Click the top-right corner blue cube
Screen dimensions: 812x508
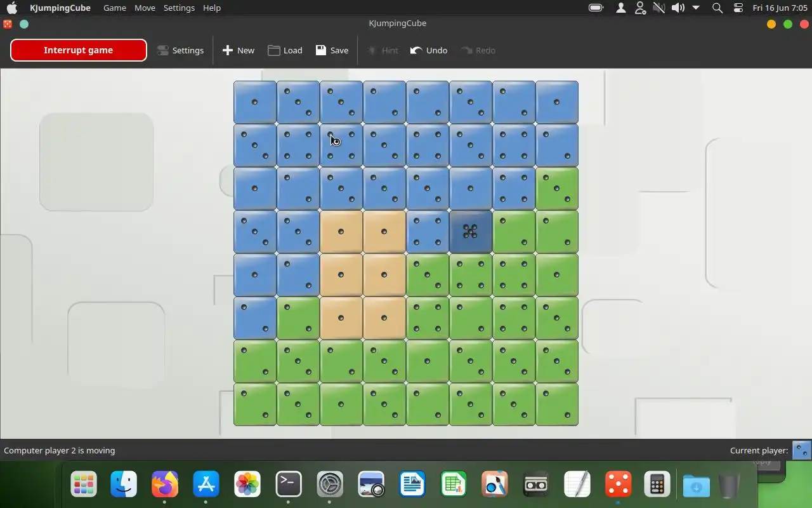[557, 102]
